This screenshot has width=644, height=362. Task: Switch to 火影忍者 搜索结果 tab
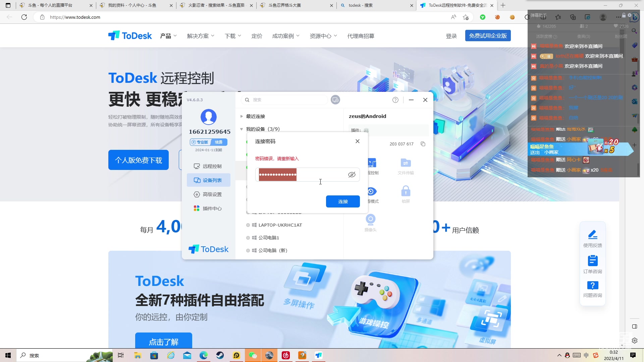click(x=216, y=5)
